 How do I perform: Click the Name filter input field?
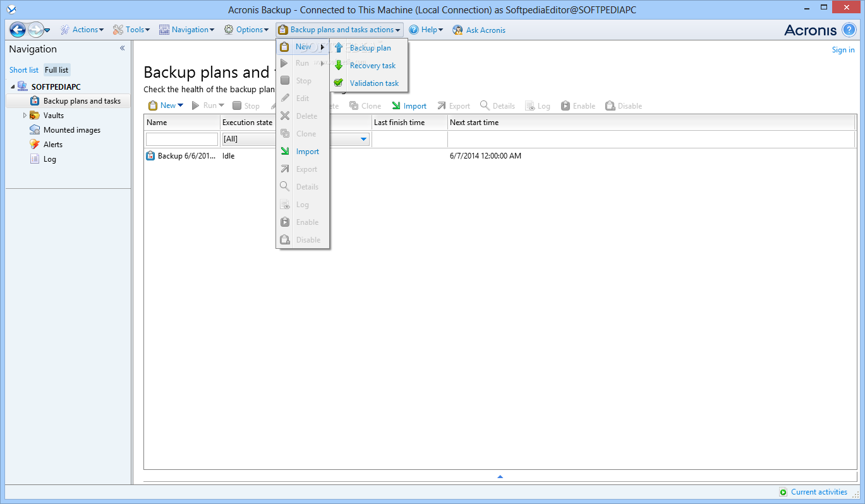coord(182,139)
